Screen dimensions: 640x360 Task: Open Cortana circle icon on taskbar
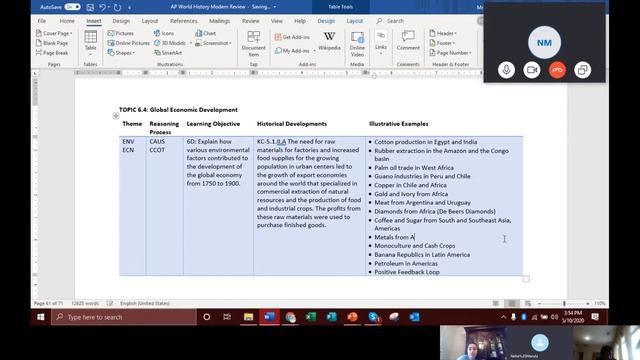[x=207, y=317]
